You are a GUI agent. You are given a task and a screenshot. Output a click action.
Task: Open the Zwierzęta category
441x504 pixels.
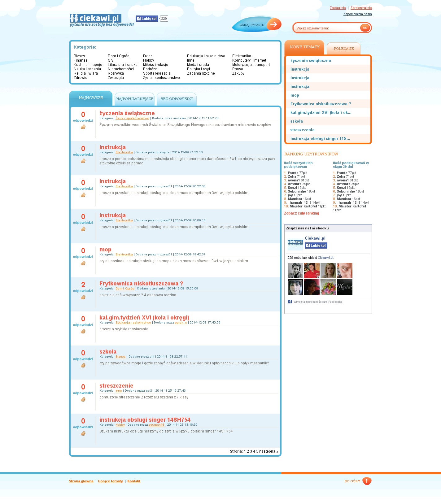[116, 78]
